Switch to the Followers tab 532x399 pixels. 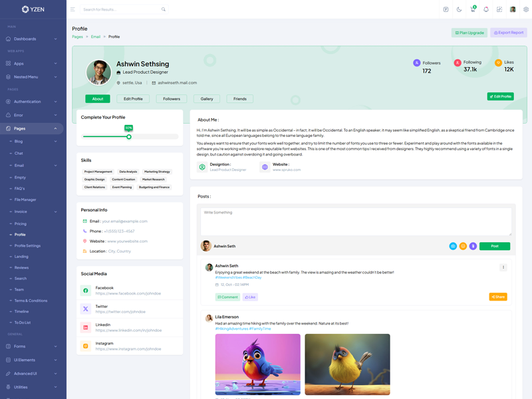pyautogui.click(x=172, y=98)
